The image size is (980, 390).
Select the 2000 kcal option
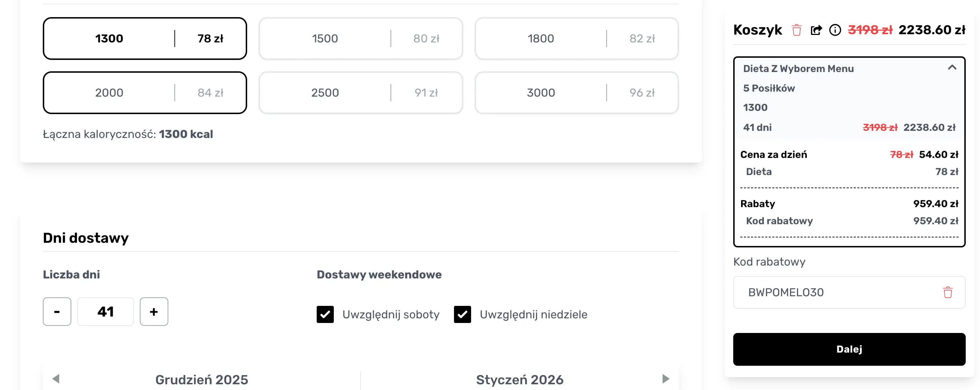click(x=145, y=92)
